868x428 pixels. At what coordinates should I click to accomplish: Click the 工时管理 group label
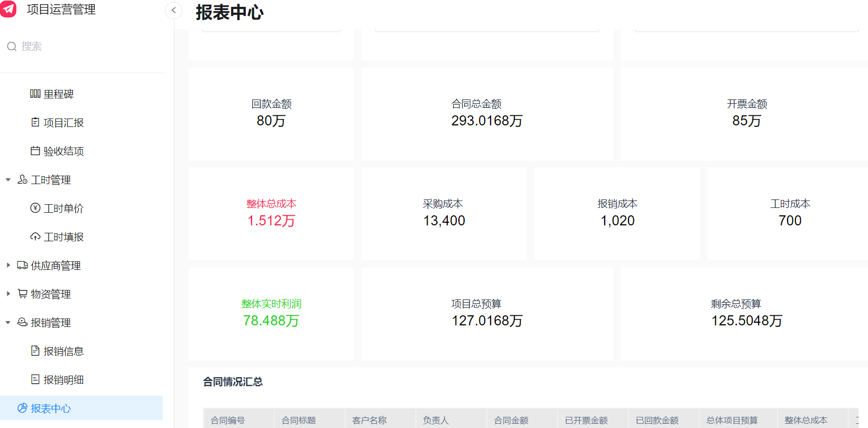(51, 180)
